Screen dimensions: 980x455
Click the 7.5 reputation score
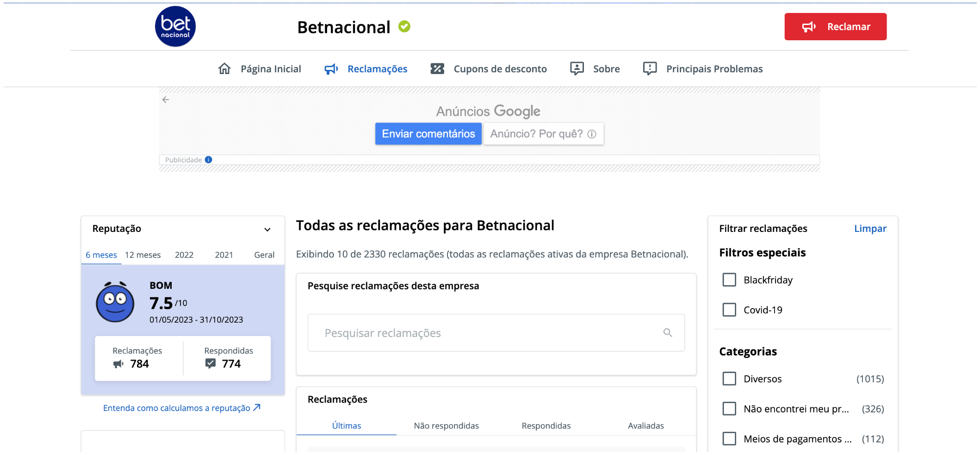[161, 303]
